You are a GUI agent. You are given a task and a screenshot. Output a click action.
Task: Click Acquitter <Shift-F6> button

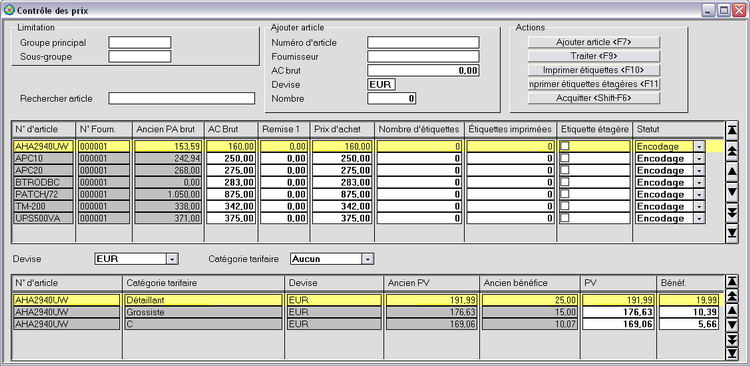594,98
